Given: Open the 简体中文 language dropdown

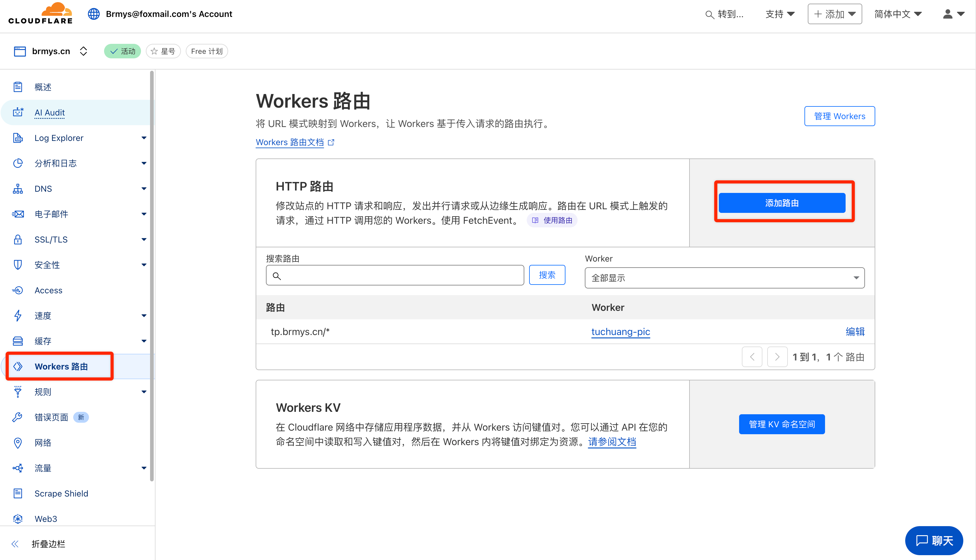Looking at the screenshot, I should pos(898,14).
